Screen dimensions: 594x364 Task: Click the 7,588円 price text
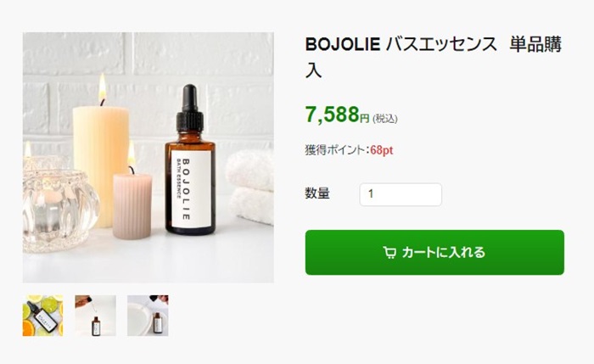tap(337, 115)
